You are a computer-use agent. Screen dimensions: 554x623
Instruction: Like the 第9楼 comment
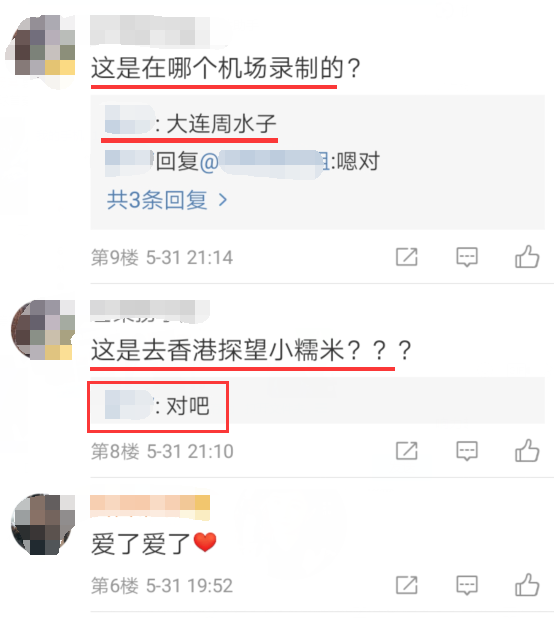(x=527, y=257)
